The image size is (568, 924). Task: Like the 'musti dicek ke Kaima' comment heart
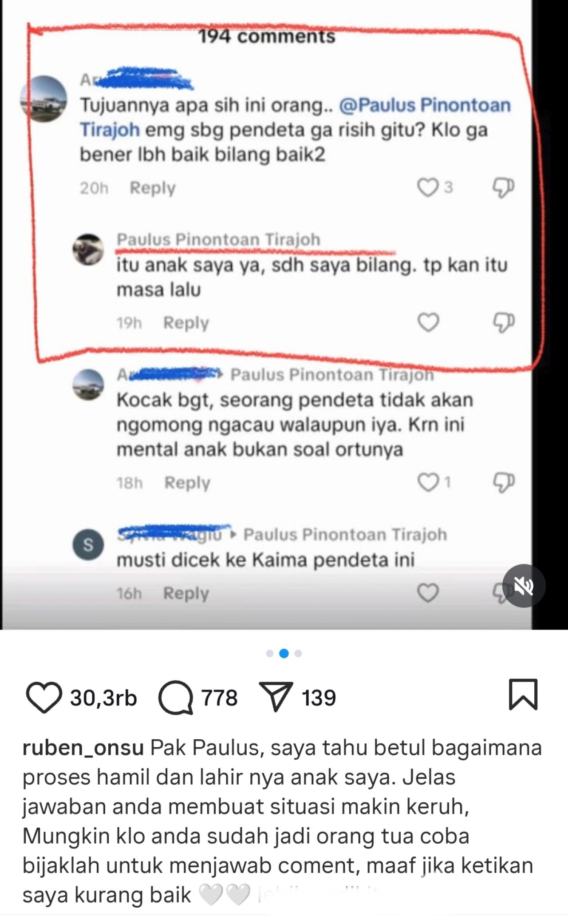coord(428,593)
